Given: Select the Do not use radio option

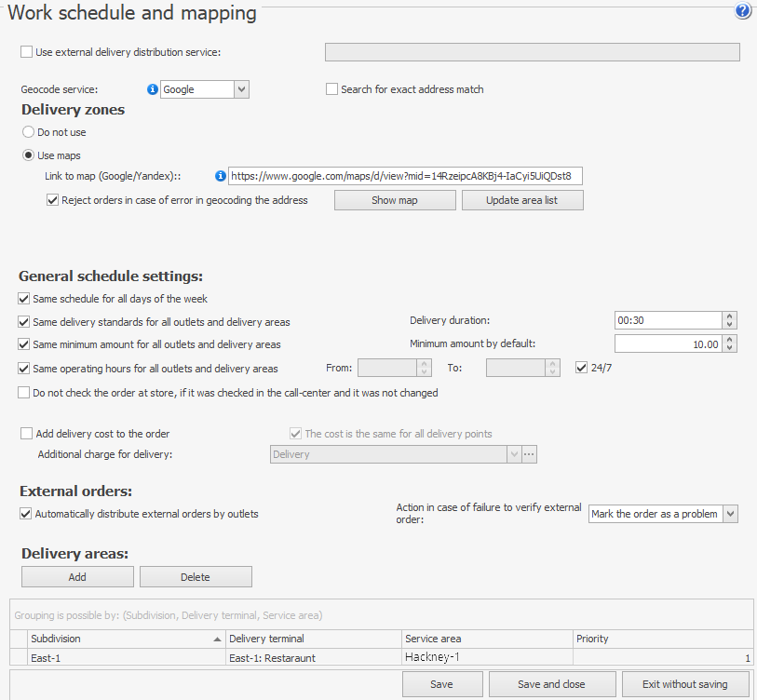Looking at the screenshot, I should [29, 133].
